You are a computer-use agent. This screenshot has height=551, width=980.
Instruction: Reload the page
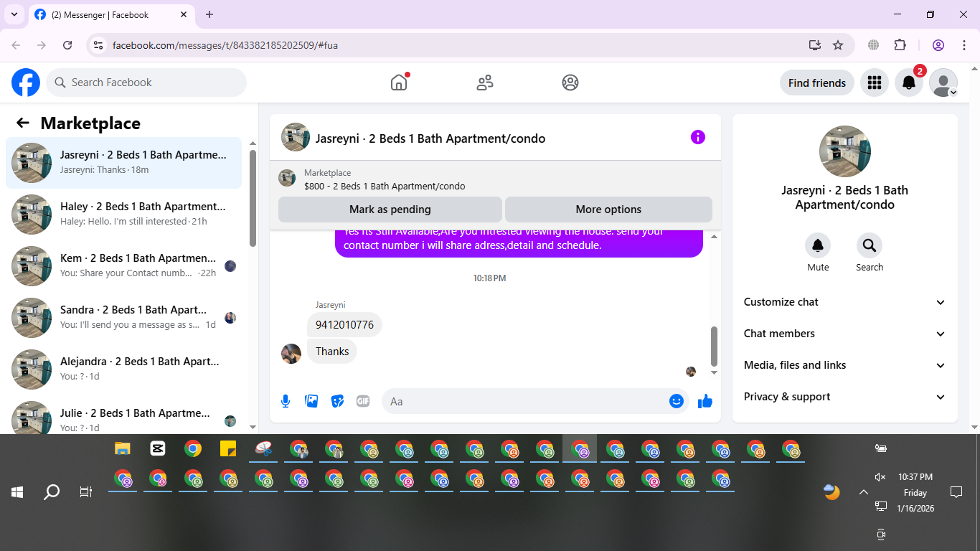click(67, 45)
